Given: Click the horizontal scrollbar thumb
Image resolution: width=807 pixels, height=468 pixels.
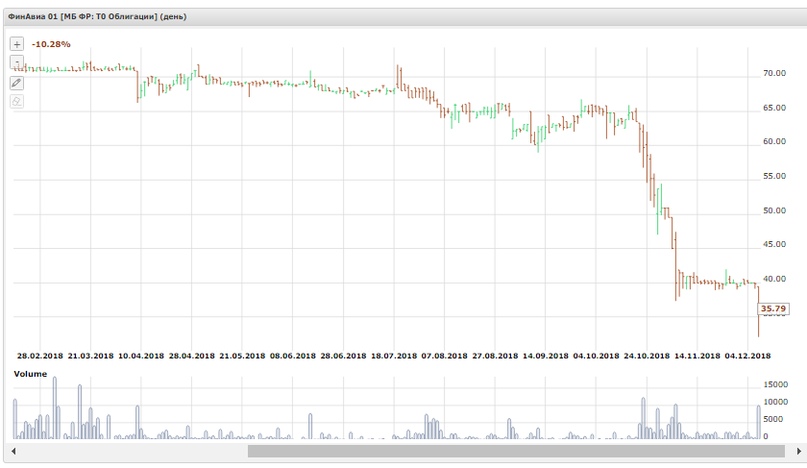Looking at the screenshot, I should (x=515, y=451).
